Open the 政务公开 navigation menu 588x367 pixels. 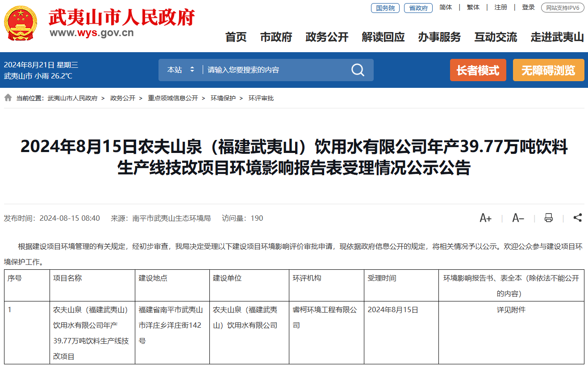327,37
